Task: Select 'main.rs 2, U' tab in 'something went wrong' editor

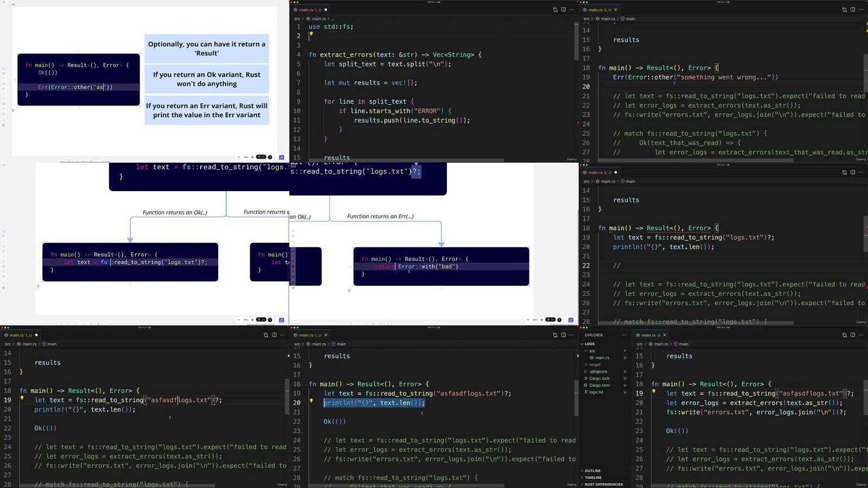Action: click(599, 10)
